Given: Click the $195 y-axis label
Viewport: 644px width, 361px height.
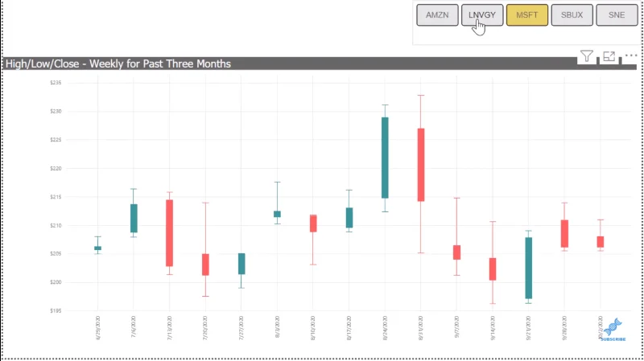Looking at the screenshot, I should (56, 311).
